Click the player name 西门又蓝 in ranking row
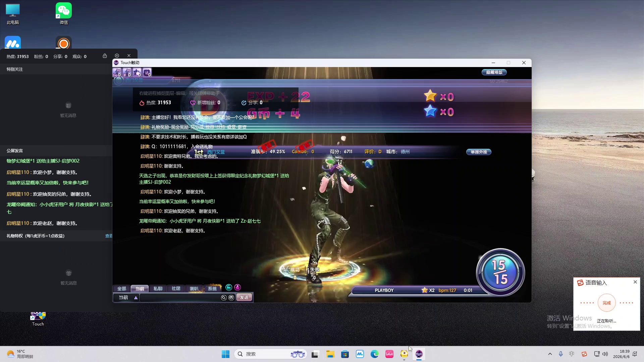This screenshot has height=362, width=644. pos(216,152)
